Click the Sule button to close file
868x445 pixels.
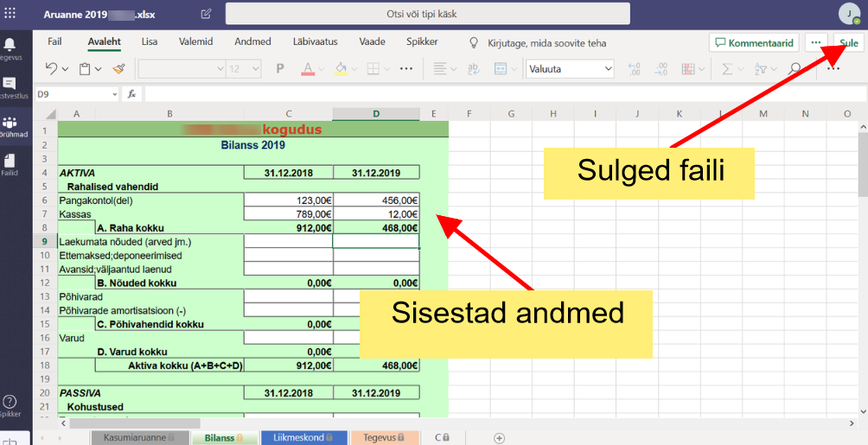pos(848,42)
